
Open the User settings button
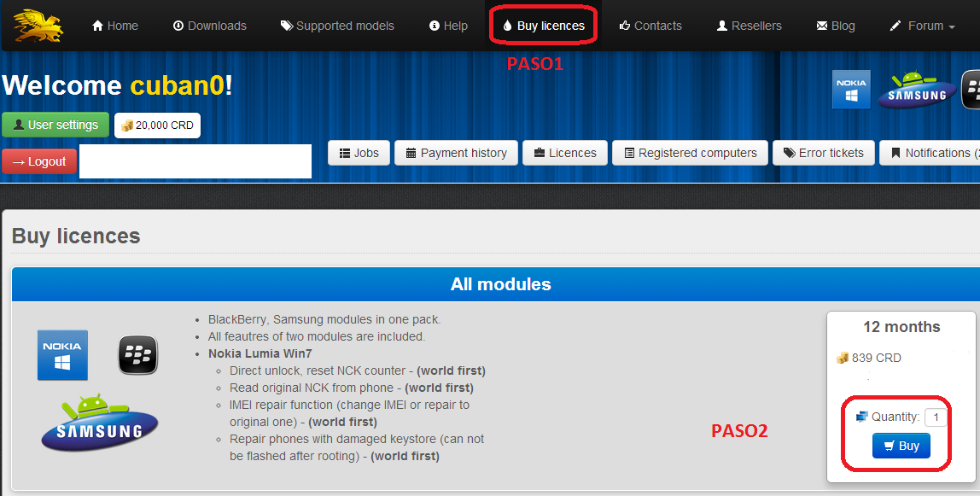tap(55, 125)
